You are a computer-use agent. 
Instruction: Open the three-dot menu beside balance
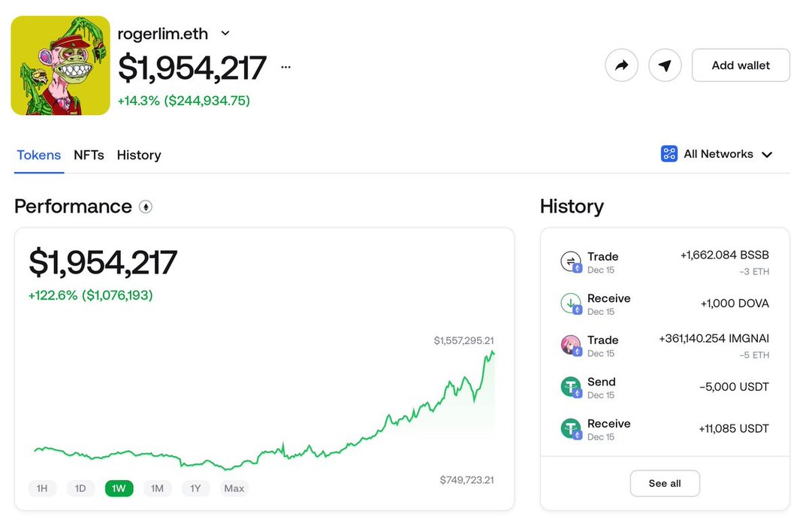[285, 67]
